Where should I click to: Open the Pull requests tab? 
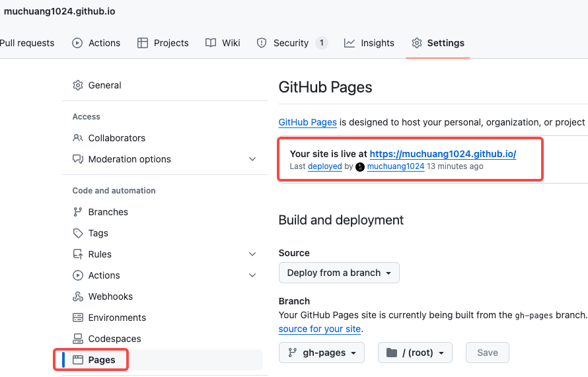point(27,43)
